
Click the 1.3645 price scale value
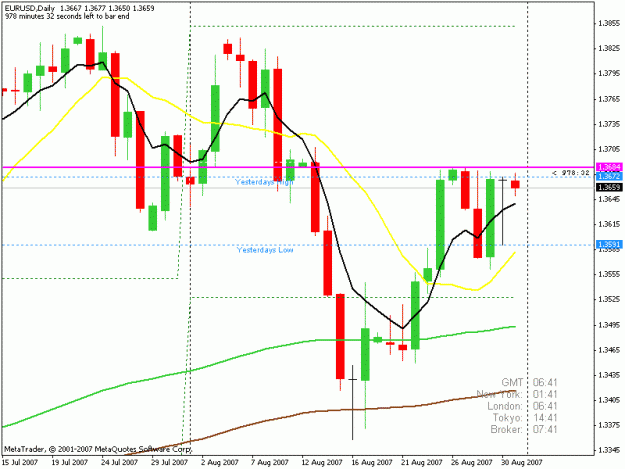pyautogui.click(x=609, y=199)
